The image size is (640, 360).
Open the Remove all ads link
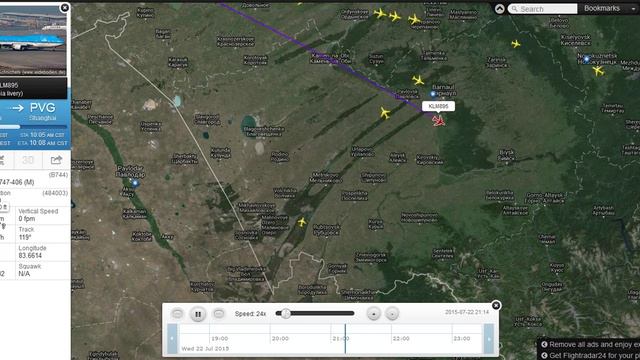pos(594,344)
